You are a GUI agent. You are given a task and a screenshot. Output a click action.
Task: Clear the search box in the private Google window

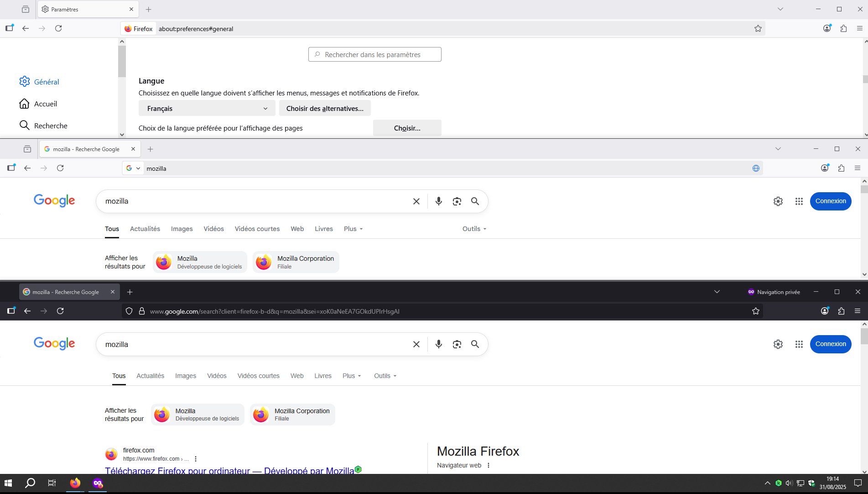coord(416,344)
